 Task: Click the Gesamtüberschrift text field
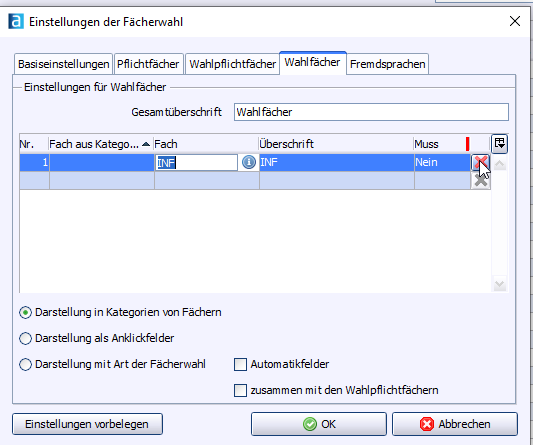point(371,112)
